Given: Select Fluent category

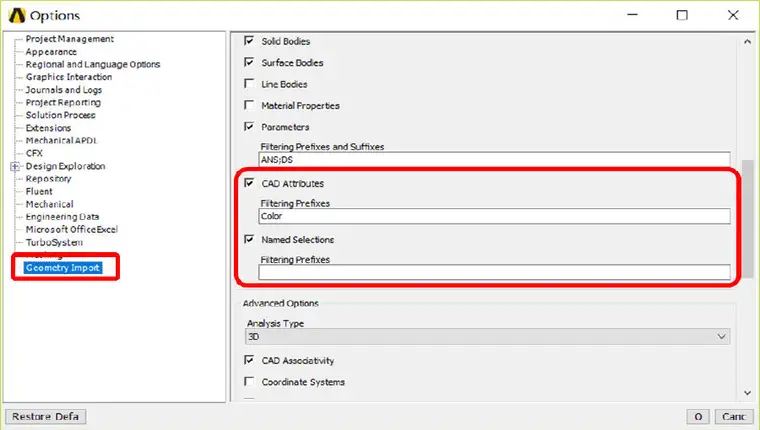Looking at the screenshot, I should [x=39, y=191].
